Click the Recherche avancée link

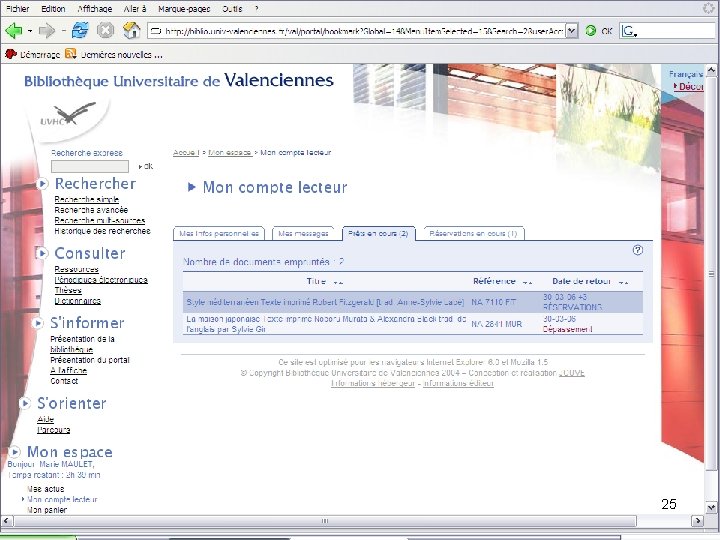tap(91, 210)
